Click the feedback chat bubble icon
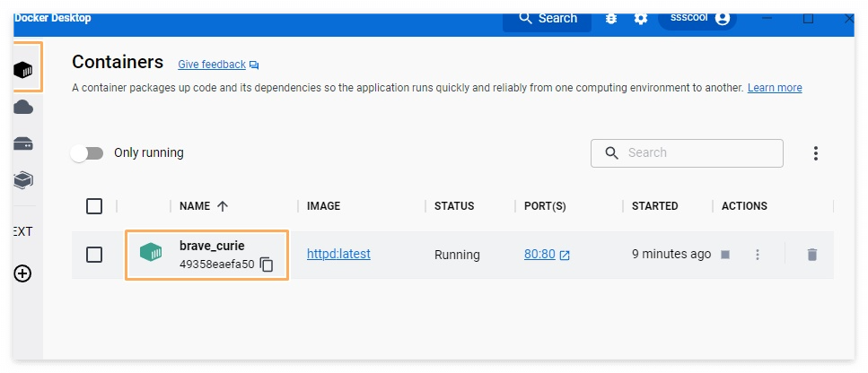 tap(254, 65)
